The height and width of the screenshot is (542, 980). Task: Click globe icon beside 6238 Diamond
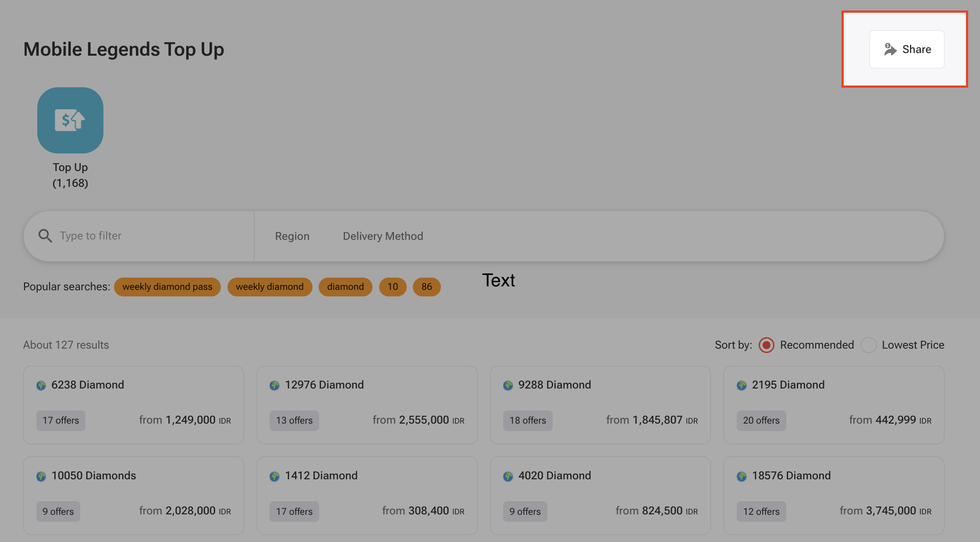click(41, 385)
